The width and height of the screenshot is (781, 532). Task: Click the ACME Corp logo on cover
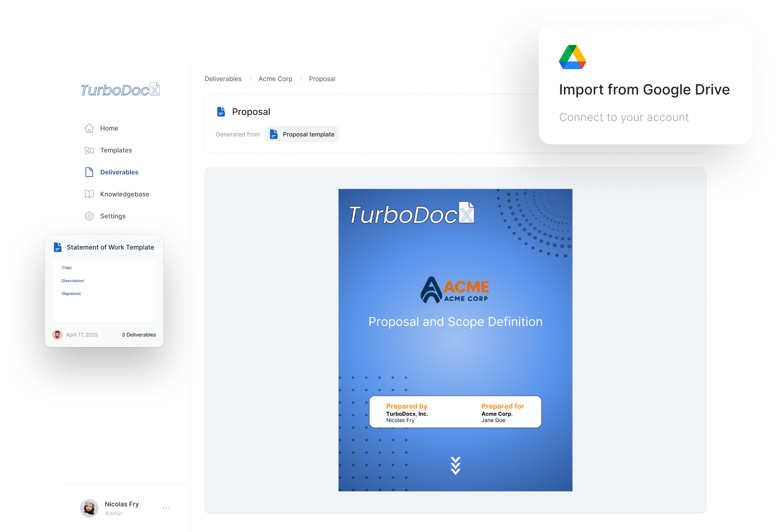455,290
